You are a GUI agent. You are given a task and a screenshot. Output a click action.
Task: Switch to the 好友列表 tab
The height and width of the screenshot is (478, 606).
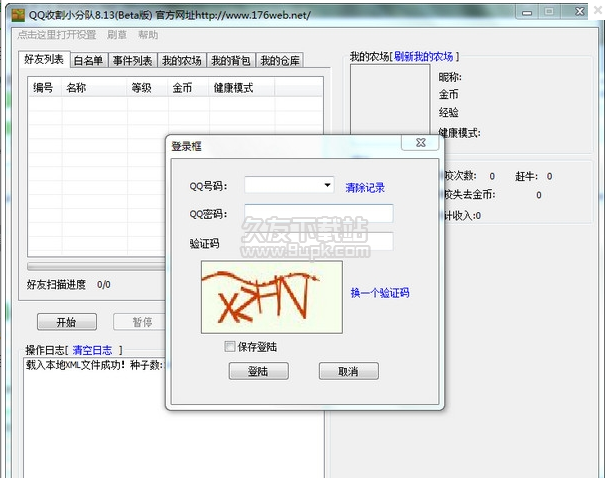44,59
